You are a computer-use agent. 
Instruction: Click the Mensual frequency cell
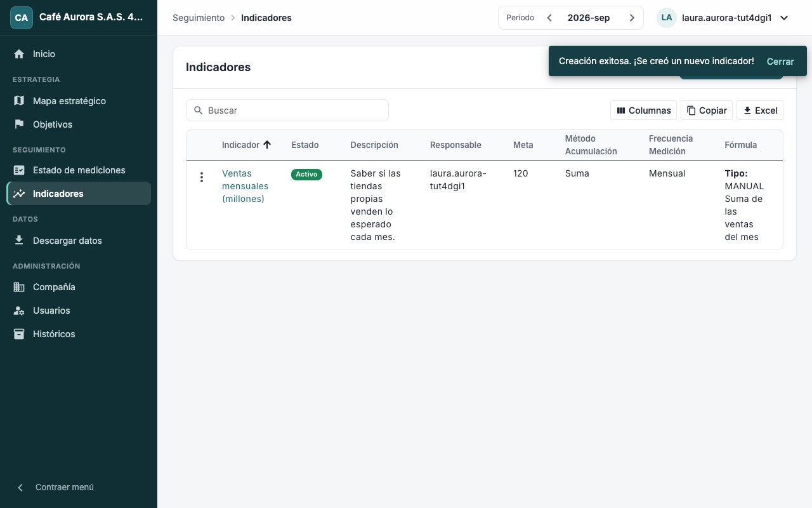667,173
